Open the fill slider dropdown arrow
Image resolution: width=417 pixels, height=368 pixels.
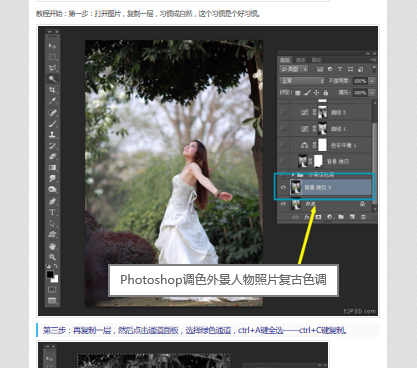click(372, 93)
